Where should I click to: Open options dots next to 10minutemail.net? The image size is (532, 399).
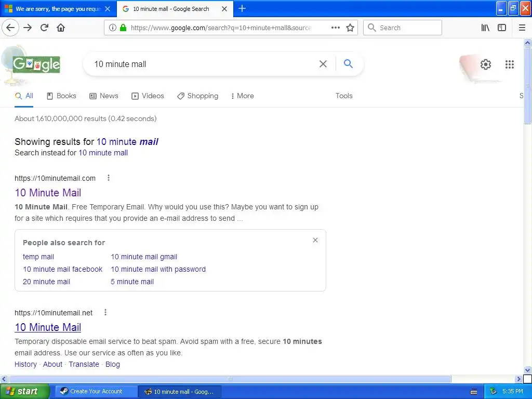coord(105,312)
